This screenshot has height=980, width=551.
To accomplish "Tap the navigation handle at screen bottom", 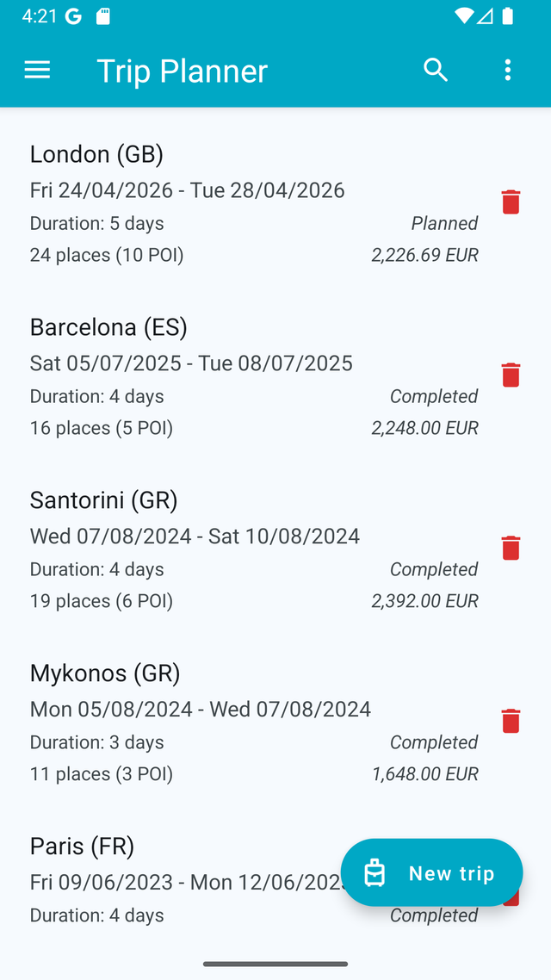I will [x=275, y=964].
